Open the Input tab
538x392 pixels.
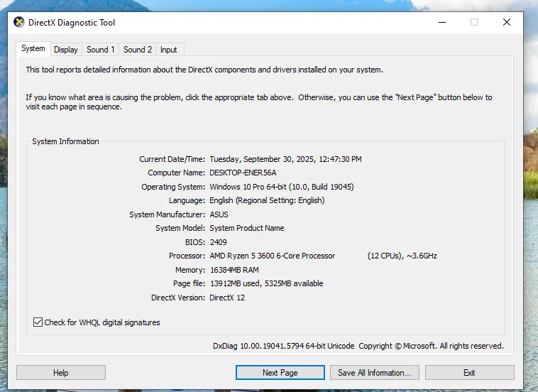pos(169,50)
